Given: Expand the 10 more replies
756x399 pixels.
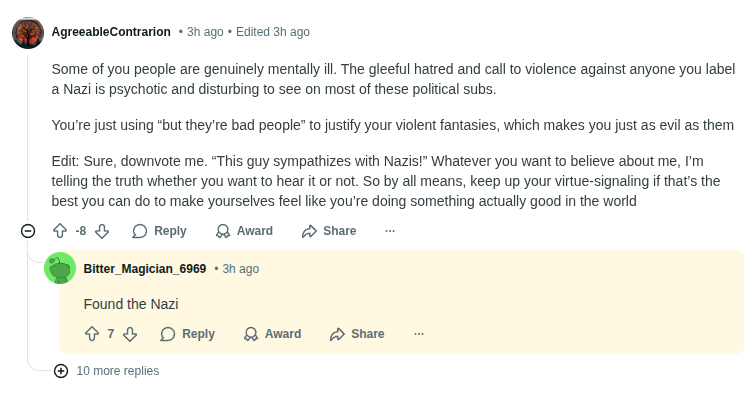Looking at the screenshot, I should [61, 371].
